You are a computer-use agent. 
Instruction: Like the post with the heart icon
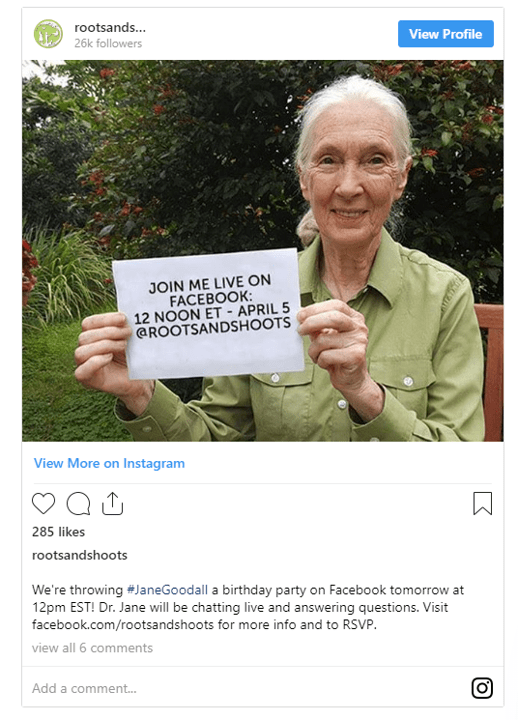44,503
